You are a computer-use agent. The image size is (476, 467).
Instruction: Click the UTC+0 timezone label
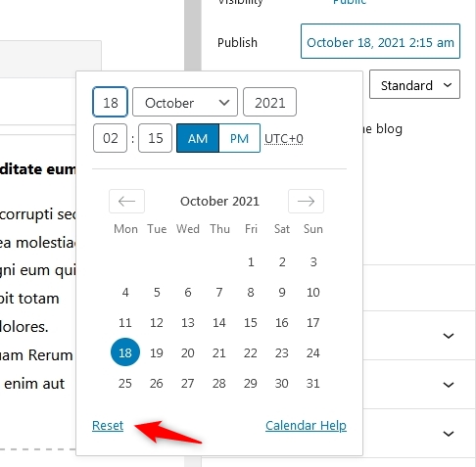(x=284, y=139)
